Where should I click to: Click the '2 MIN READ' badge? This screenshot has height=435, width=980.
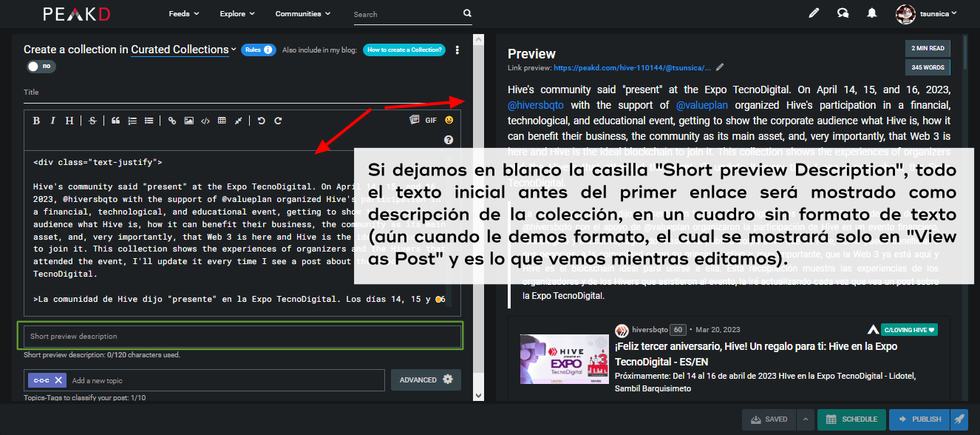point(928,48)
